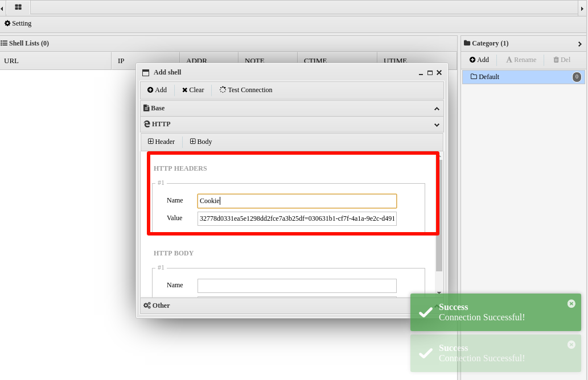Screen dimensions: 588x380
Task: Click the grid home tab icon
Action: click(x=18, y=7)
